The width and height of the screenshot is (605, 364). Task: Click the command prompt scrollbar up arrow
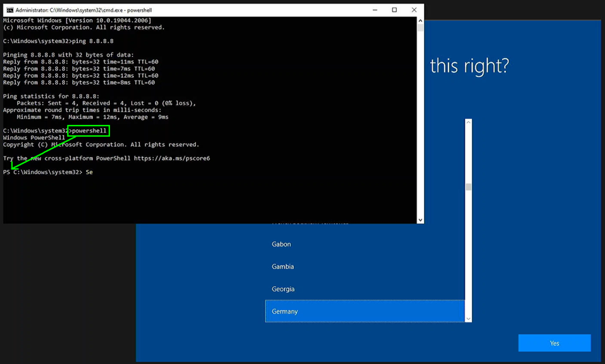(x=420, y=21)
